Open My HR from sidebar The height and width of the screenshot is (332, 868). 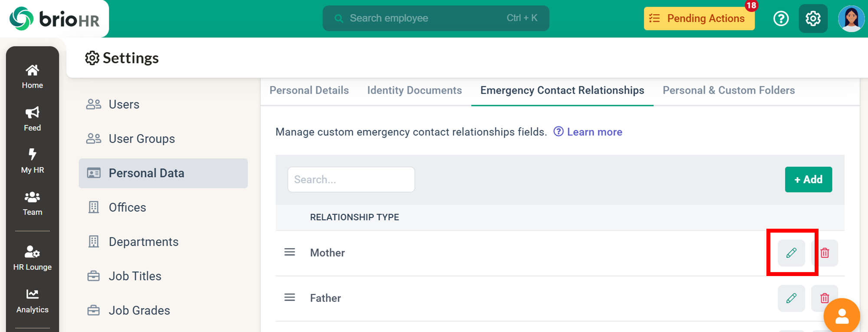tap(33, 161)
